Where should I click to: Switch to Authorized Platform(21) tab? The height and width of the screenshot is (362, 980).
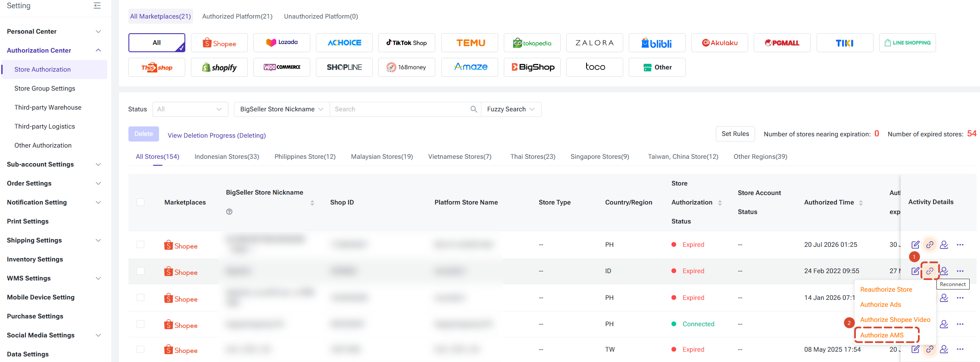click(237, 16)
